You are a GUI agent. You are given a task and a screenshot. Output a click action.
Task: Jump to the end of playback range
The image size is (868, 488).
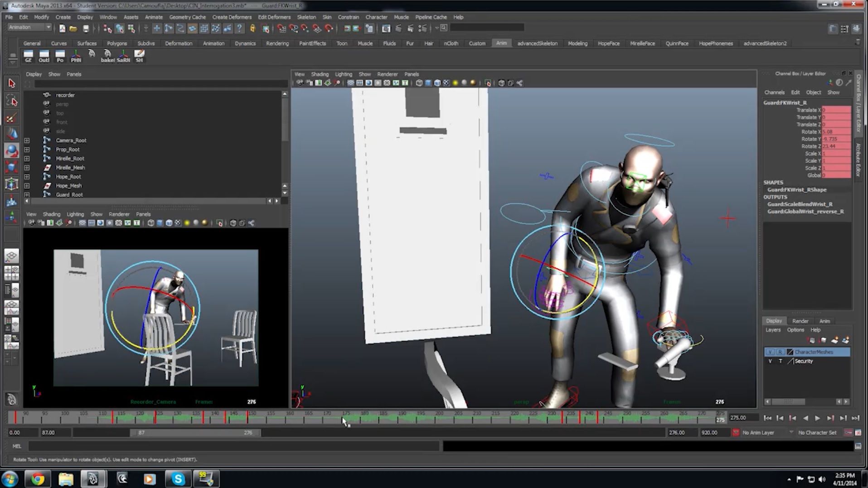click(x=855, y=418)
